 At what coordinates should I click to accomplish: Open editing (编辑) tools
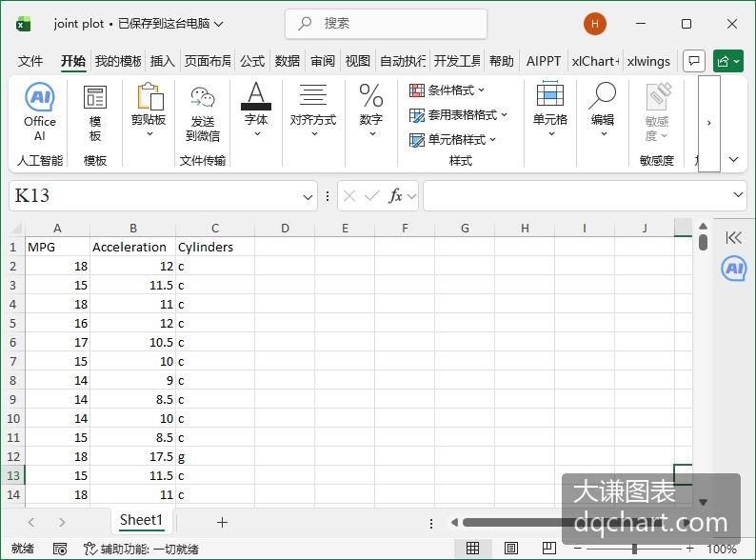(x=602, y=110)
